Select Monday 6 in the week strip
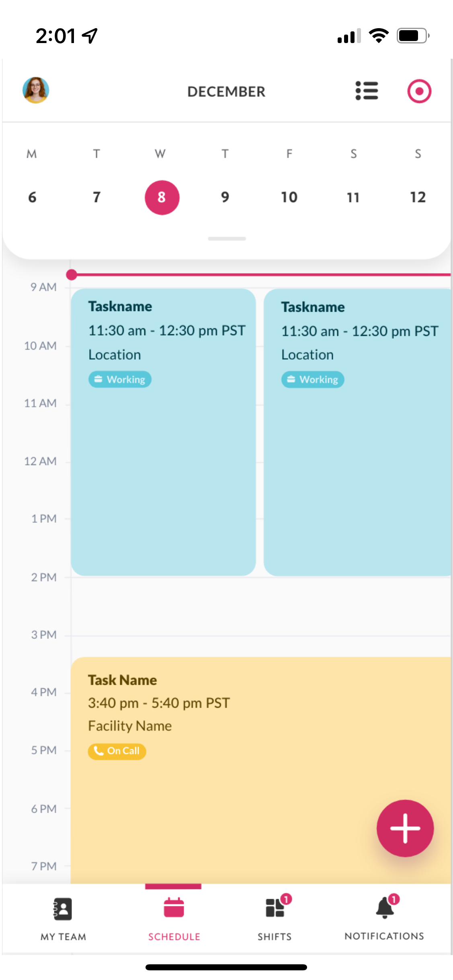Viewport: 453px width, 980px height. pos(32,197)
